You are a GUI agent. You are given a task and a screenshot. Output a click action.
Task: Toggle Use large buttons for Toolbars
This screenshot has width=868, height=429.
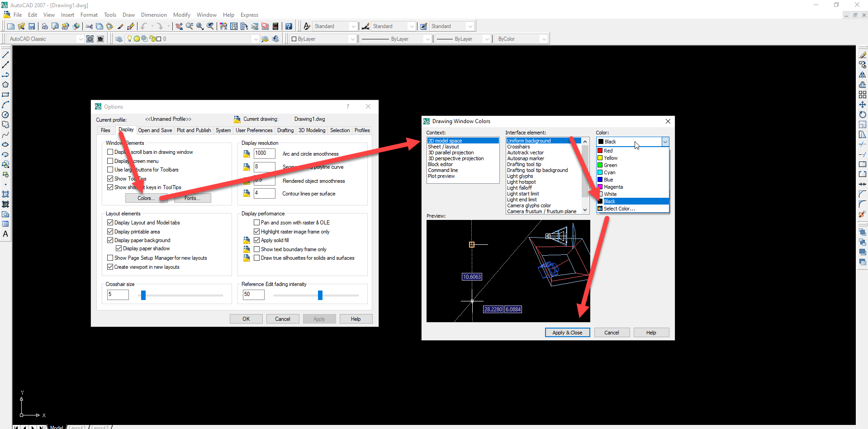point(110,170)
